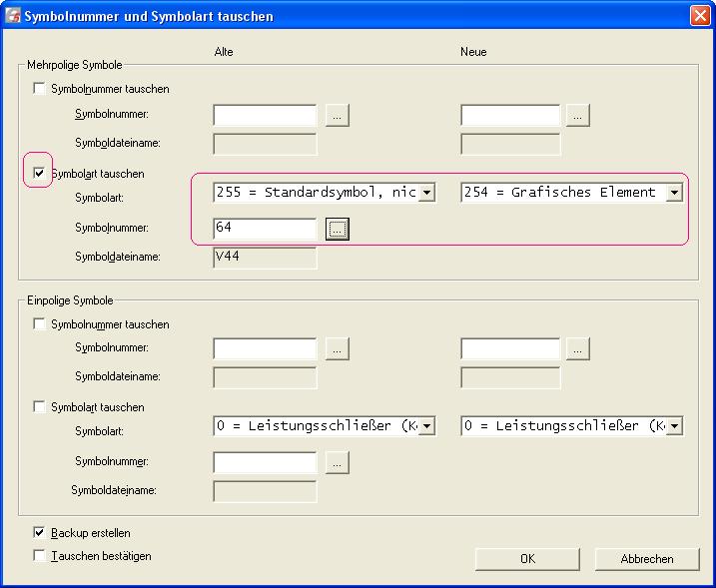Click the Symbolnummer field containing 64
Image resolution: width=716 pixels, height=588 pixels.
pyautogui.click(x=265, y=229)
